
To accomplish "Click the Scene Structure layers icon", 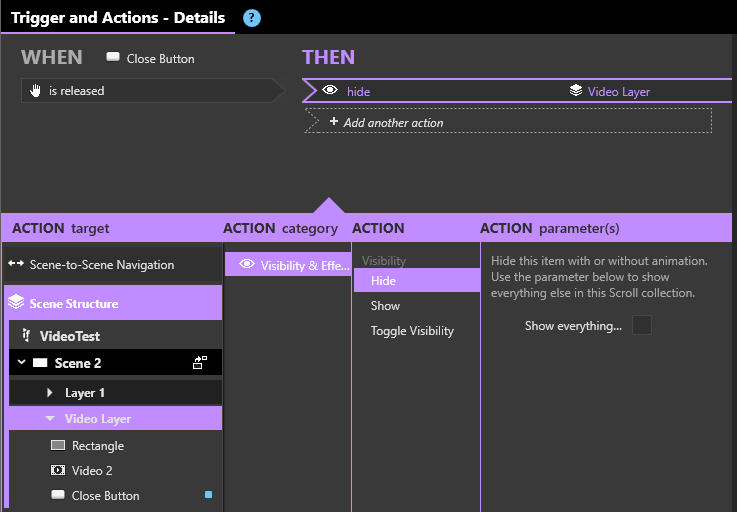I will pos(16,302).
